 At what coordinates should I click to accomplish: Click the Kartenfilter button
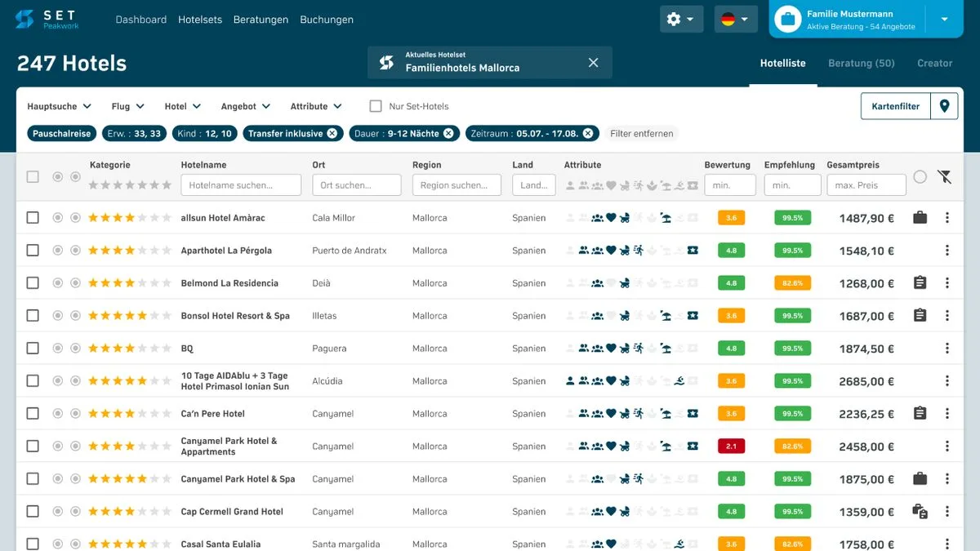click(x=896, y=106)
